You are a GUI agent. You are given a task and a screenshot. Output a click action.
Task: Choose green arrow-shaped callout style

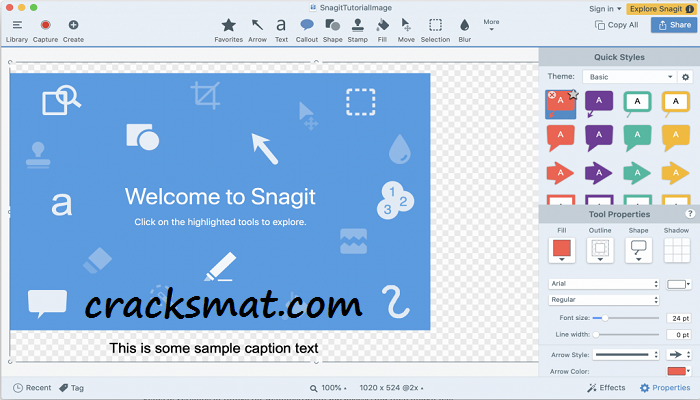tap(637, 173)
